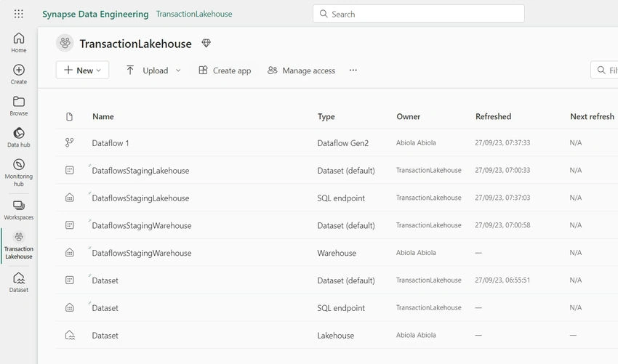
Task: Click the DataflowsStagingWarehouse Dataset (default) row icon
Action: click(x=69, y=225)
